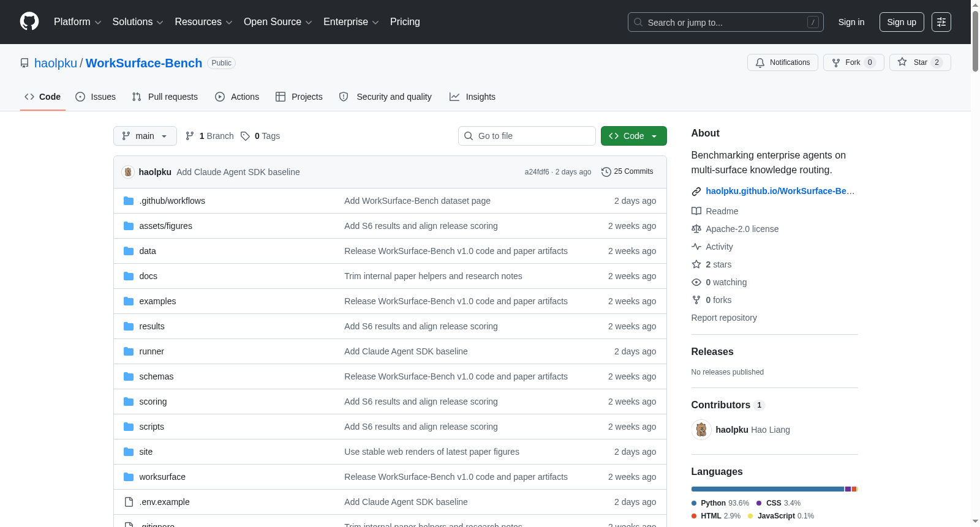
Task: Open the green Code dropdown button
Action: click(x=634, y=136)
